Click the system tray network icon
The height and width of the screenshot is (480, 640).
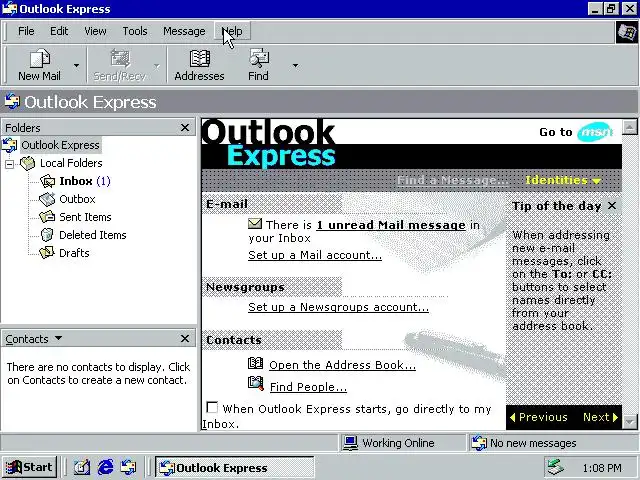click(x=556, y=467)
